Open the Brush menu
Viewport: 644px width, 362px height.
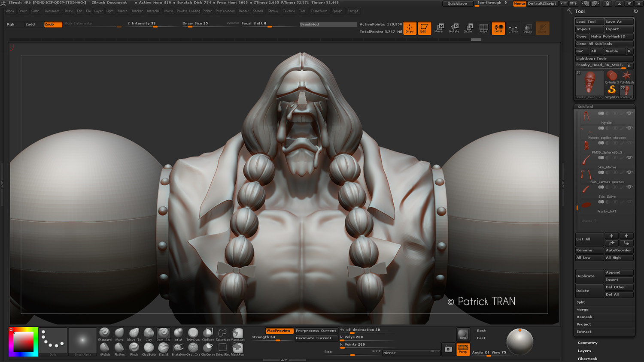point(23,11)
